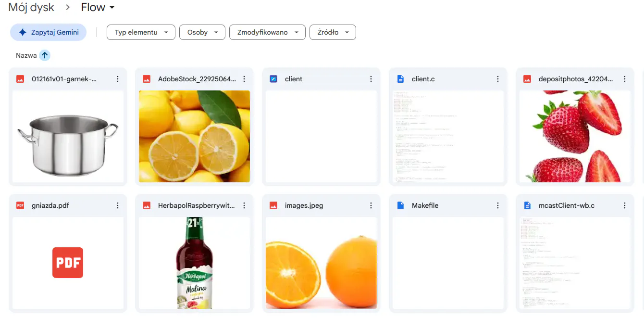Ask Gemini via Zapytaj Gemini button
This screenshot has width=644, height=318.
click(x=48, y=32)
